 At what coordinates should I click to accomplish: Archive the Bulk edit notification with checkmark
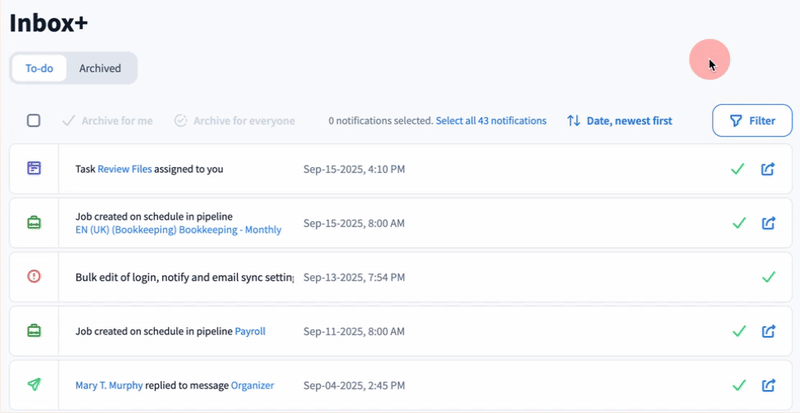[769, 277]
